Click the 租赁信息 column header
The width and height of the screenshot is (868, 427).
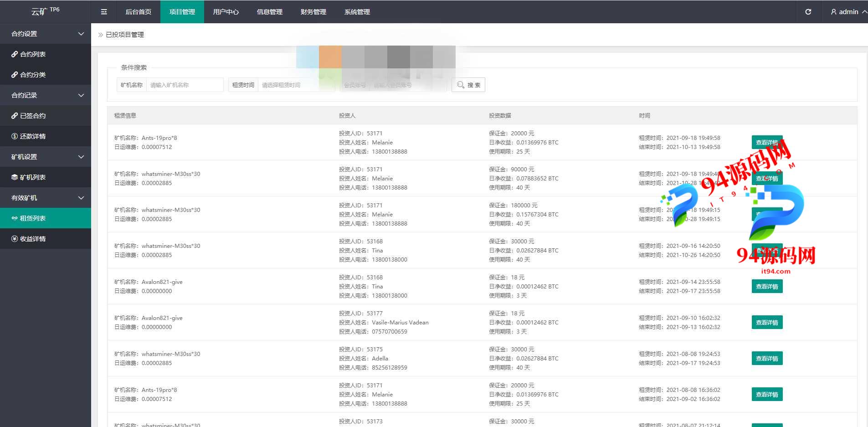(125, 115)
